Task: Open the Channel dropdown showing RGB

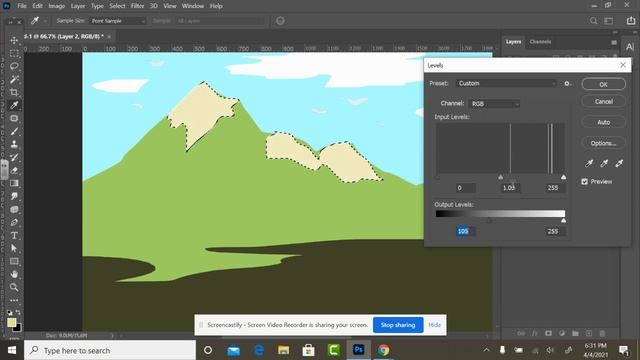Action: point(494,104)
